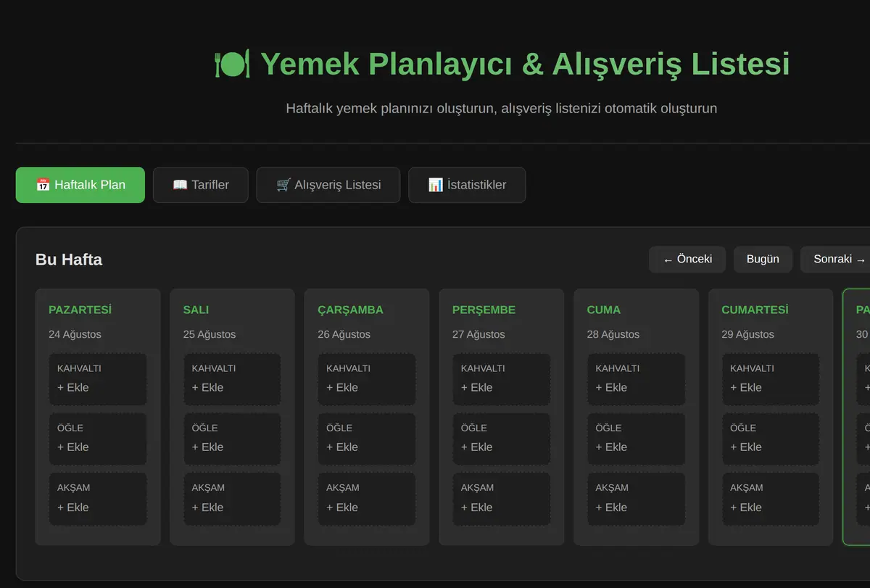Add lunch (Öğle) for Pazartesi
This screenshot has height=588, width=870.
[98, 439]
